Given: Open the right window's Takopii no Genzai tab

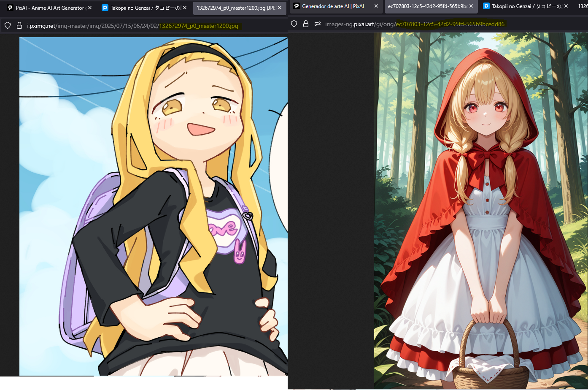Looking at the screenshot, I should click(x=526, y=6).
